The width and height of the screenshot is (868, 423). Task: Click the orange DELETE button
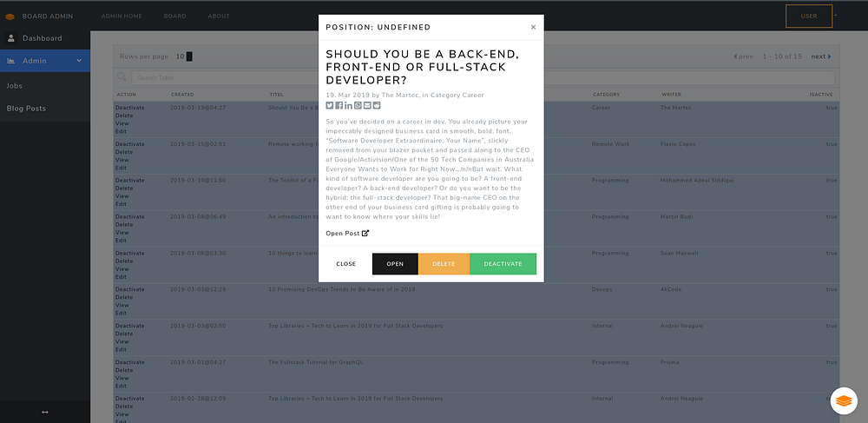pos(444,264)
